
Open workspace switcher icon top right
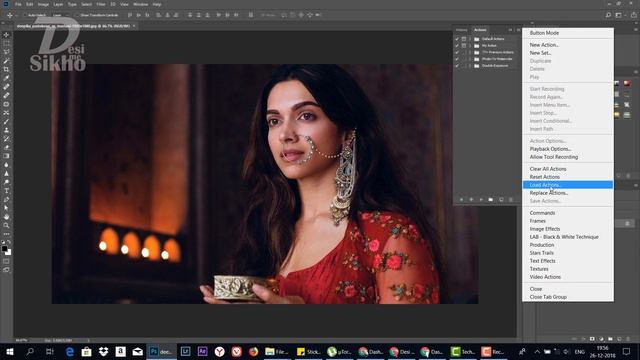pos(618,15)
